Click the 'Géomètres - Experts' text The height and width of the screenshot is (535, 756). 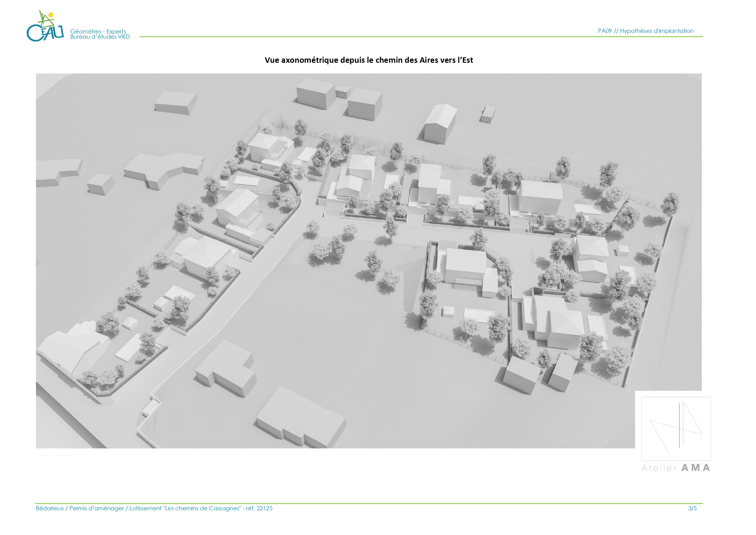(98, 31)
